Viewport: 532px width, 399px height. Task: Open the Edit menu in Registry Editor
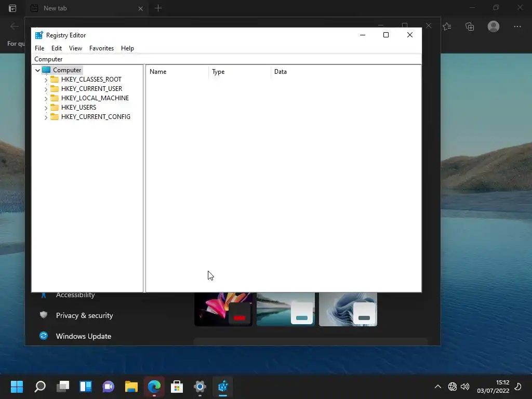pos(56,48)
